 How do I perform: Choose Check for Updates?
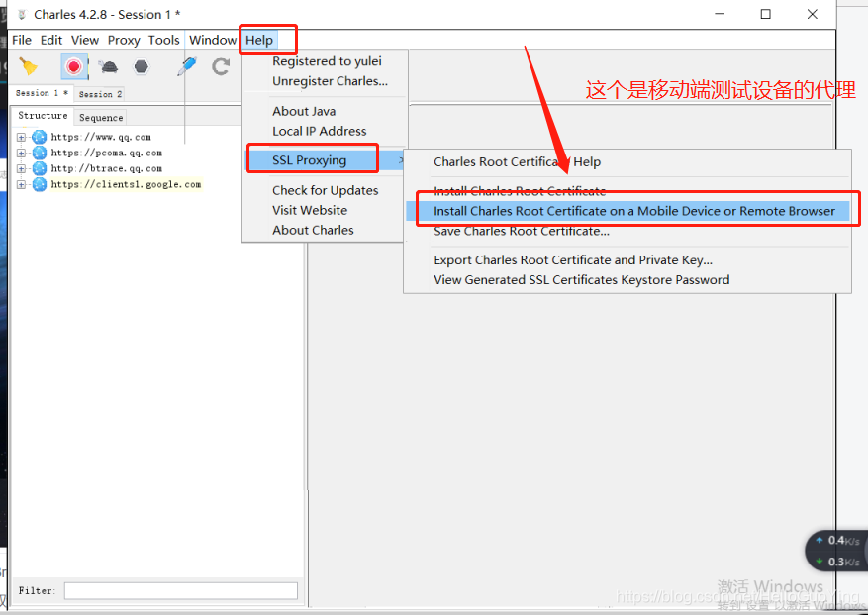326,190
